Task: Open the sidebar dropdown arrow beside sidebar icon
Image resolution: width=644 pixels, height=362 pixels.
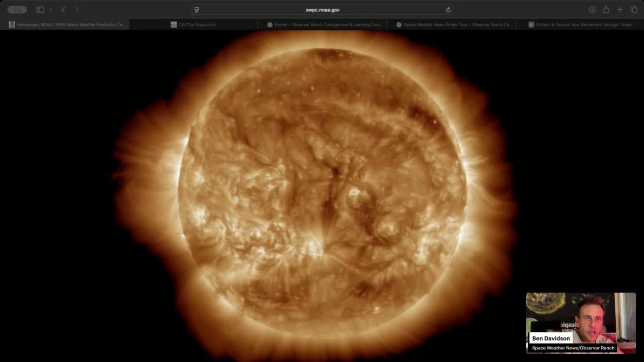Action: point(51,10)
